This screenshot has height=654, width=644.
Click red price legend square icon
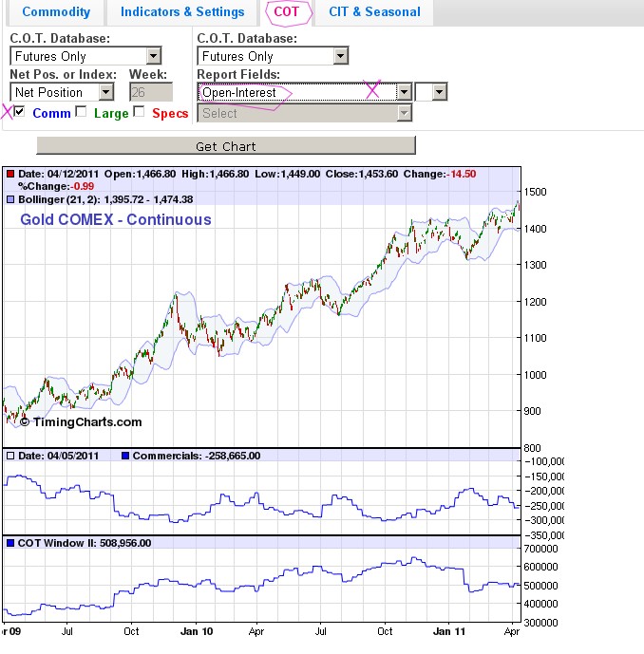[x=10, y=174]
